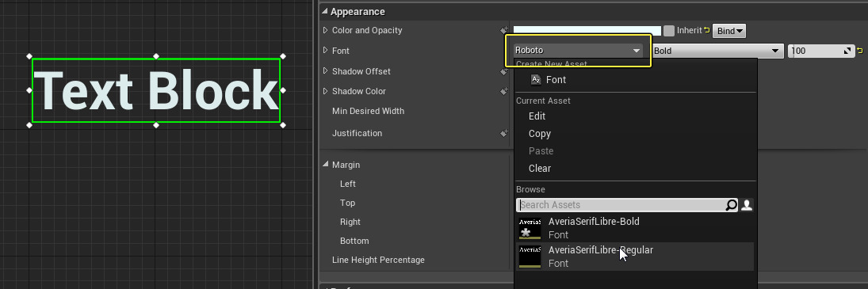
Task: Collapse the Margin property group
Action: pyautogui.click(x=326, y=165)
